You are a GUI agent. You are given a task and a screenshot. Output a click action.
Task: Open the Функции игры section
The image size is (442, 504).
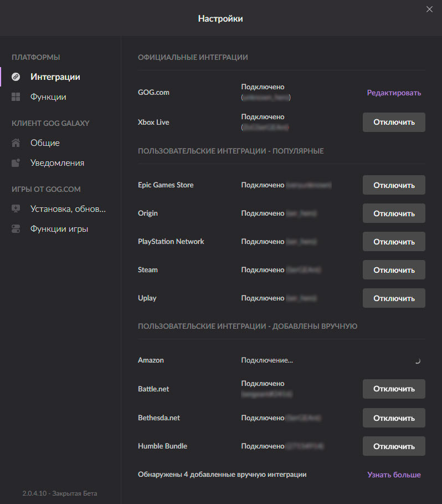point(59,229)
